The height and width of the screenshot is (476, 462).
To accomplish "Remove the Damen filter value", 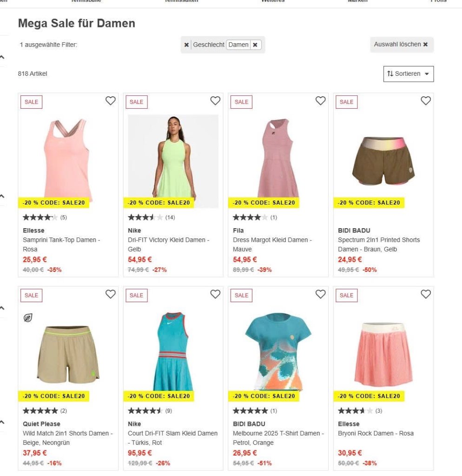I will (x=255, y=45).
